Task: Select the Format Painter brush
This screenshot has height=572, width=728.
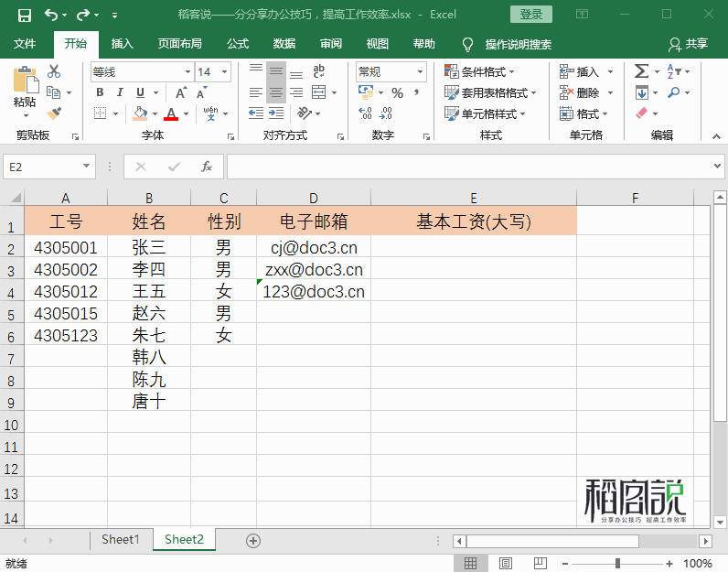Action: point(54,113)
